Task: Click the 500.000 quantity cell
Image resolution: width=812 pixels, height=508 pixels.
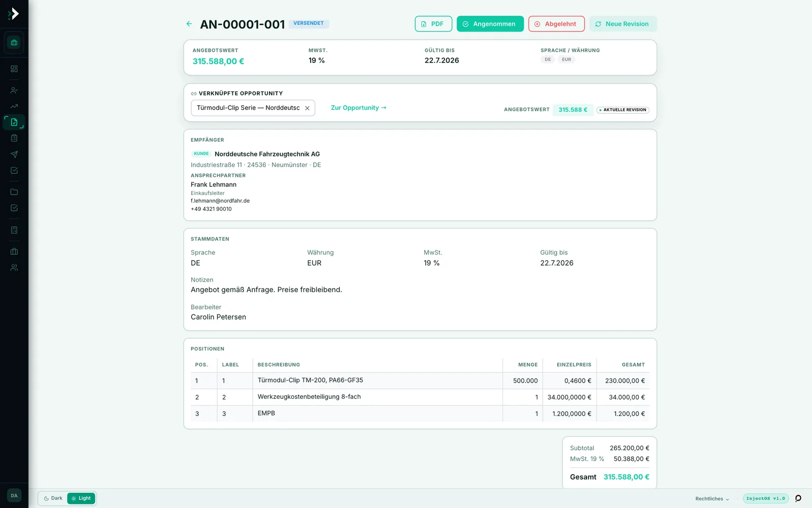Action: click(523, 380)
